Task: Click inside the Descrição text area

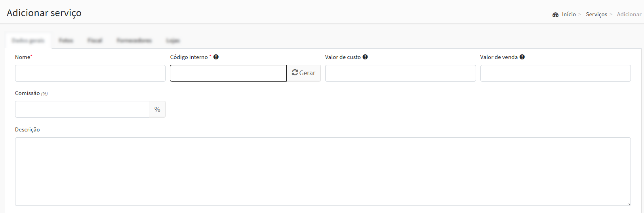Action: 323,171
